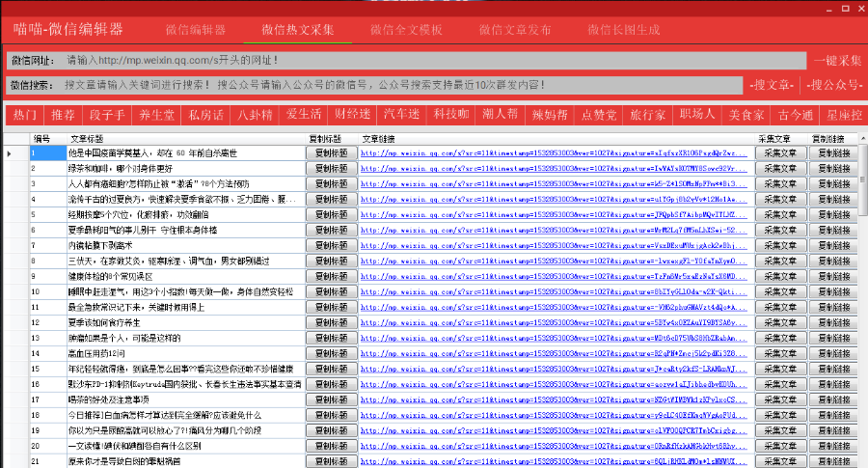
Task: Click the 文章链接 column header
Action: click(x=556, y=139)
